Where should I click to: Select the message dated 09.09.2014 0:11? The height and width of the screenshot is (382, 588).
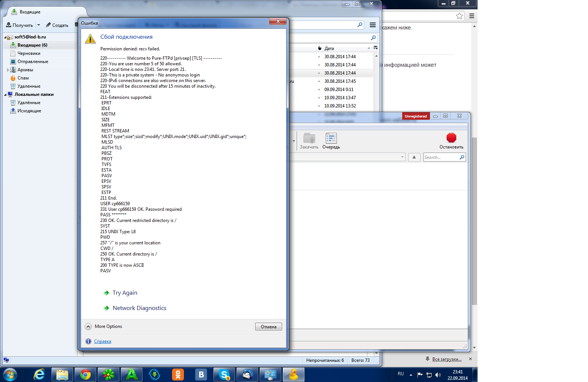[x=339, y=90]
